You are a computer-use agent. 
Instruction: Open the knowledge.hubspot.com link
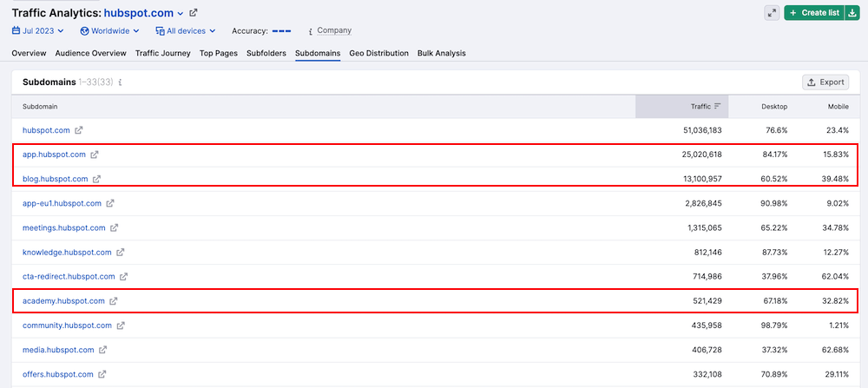pyautogui.click(x=67, y=253)
